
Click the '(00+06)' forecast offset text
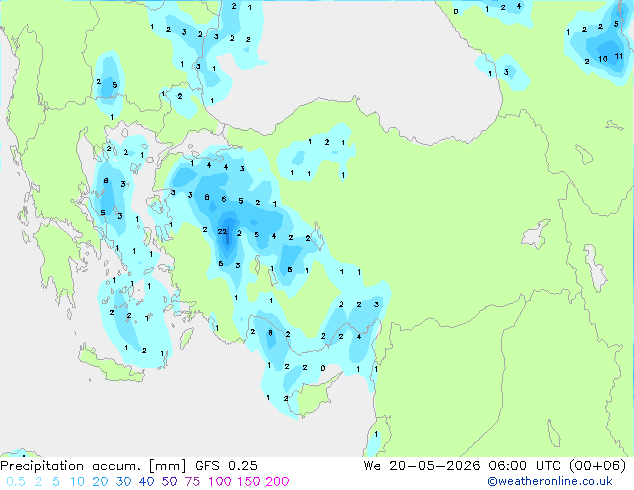click(x=597, y=466)
